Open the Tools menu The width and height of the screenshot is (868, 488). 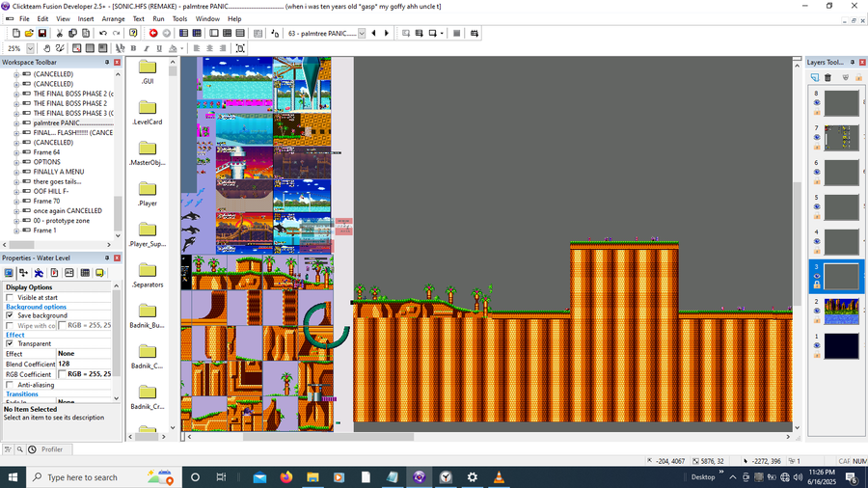pyautogui.click(x=180, y=19)
